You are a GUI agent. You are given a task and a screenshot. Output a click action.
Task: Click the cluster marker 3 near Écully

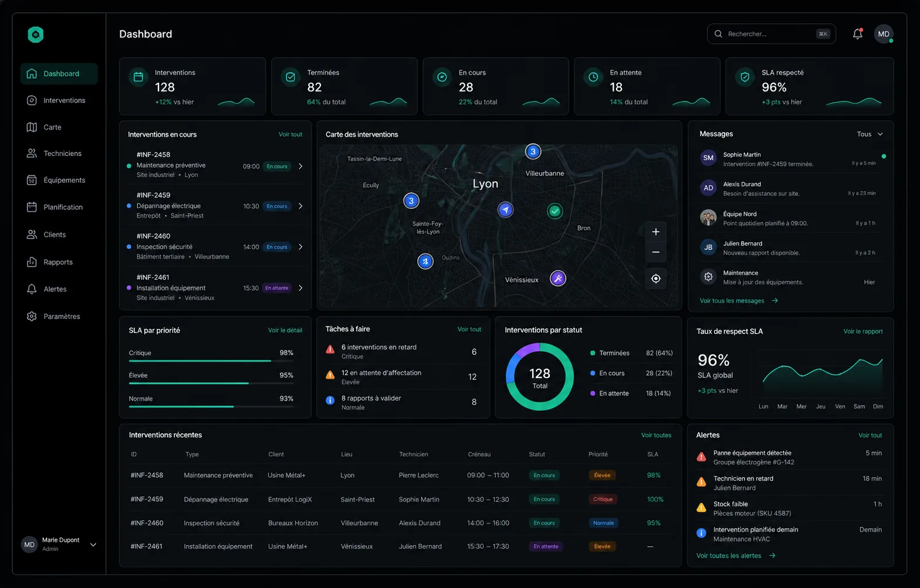pos(411,200)
